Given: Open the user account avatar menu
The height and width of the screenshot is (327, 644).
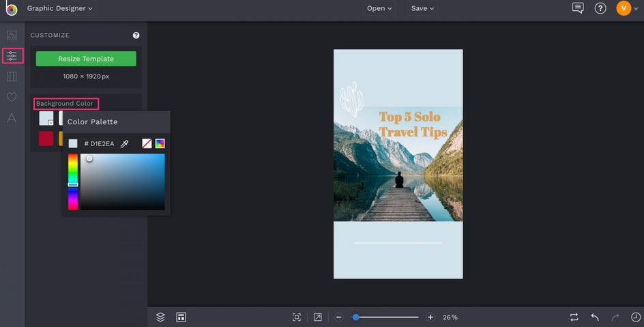Looking at the screenshot, I should pos(624,9).
